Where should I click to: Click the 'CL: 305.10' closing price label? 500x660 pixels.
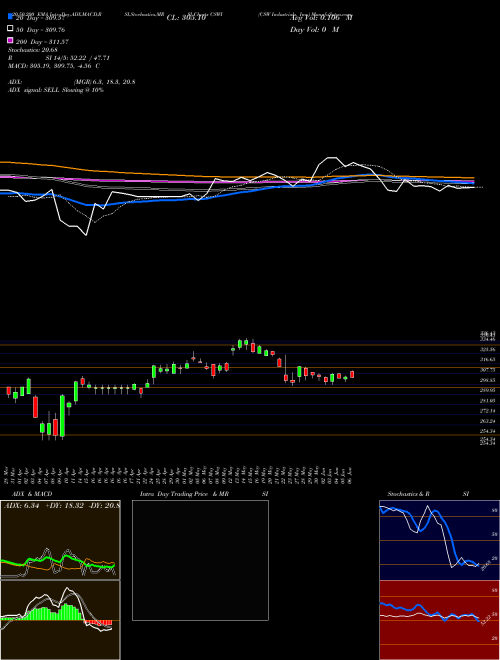pos(186,17)
